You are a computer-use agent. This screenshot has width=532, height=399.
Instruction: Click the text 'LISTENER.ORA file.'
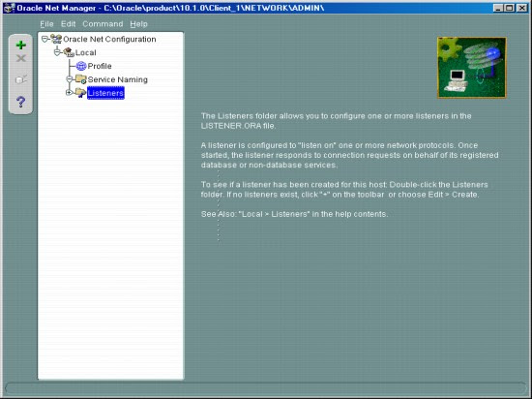[x=238, y=126]
